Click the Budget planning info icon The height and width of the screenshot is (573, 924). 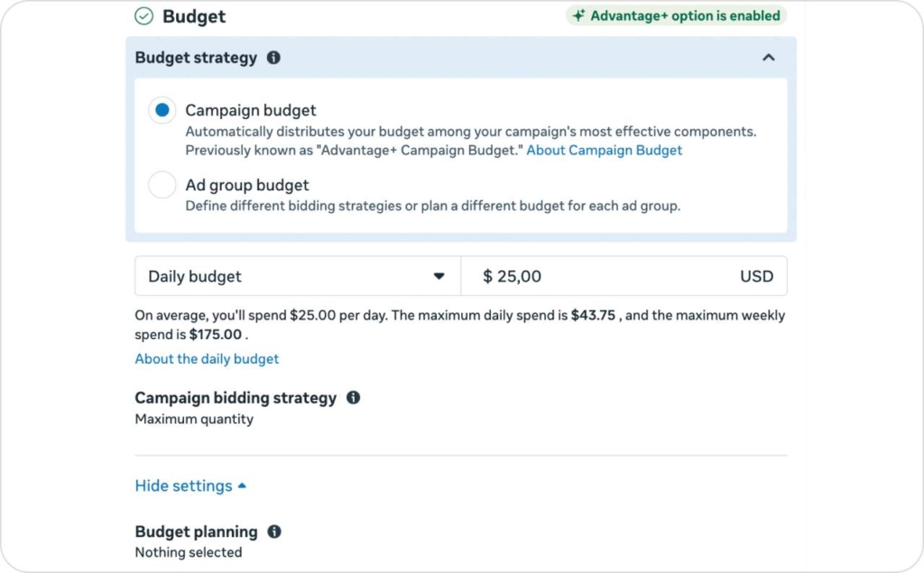pyautogui.click(x=274, y=531)
